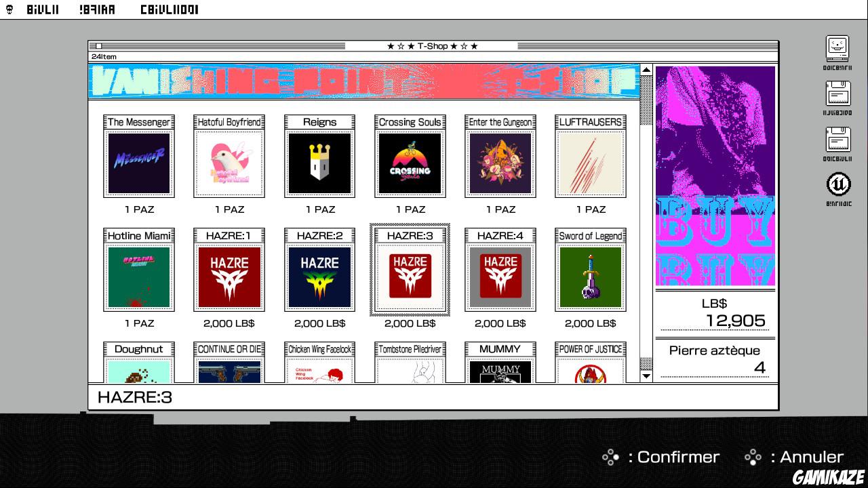868x488 pixels.
Task: Click the Annuler button prompt
Action: (x=793, y=457)
